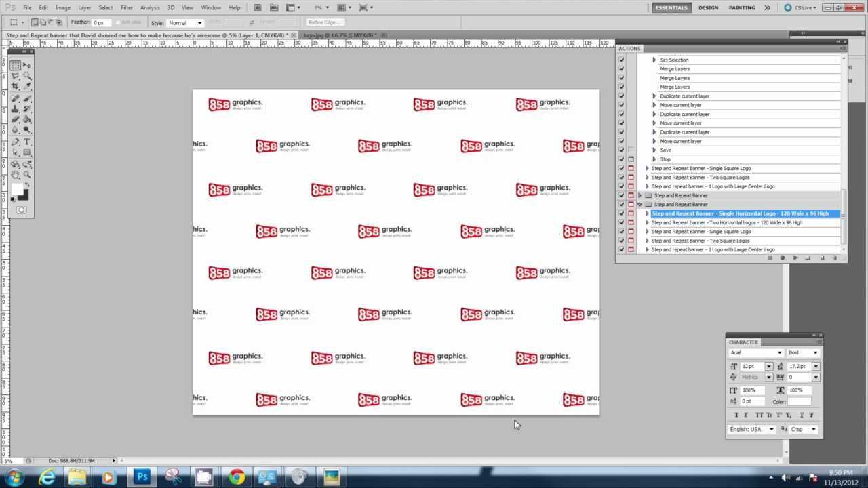
Task: Open the English: USA language dropdown
Action: point(771,429)
